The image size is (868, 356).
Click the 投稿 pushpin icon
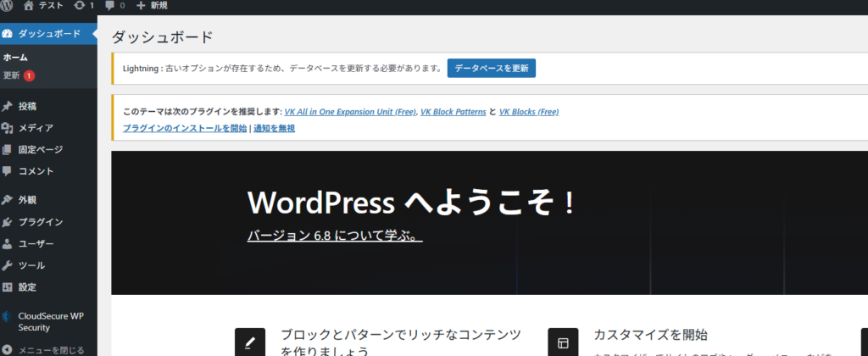click(x=7, y=106)
